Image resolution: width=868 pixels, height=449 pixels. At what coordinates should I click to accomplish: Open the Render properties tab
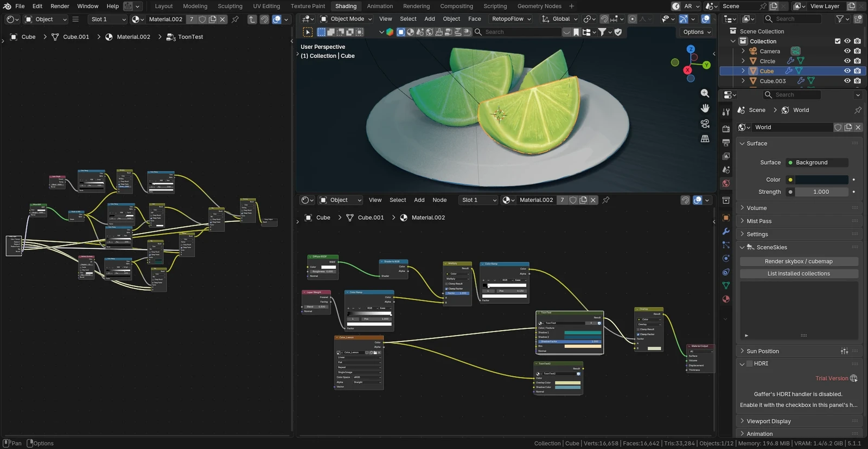[x=726, y=129]
